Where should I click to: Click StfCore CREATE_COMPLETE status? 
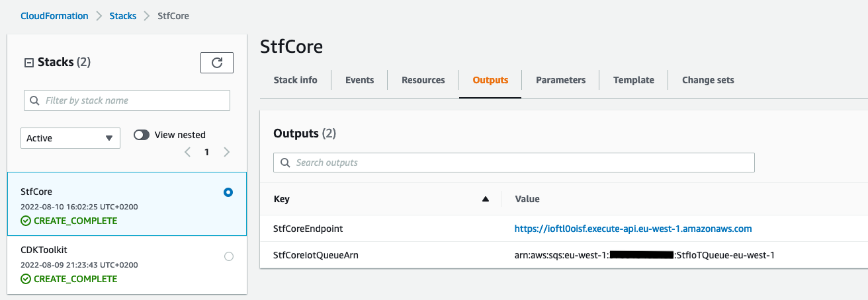[69, 221]
